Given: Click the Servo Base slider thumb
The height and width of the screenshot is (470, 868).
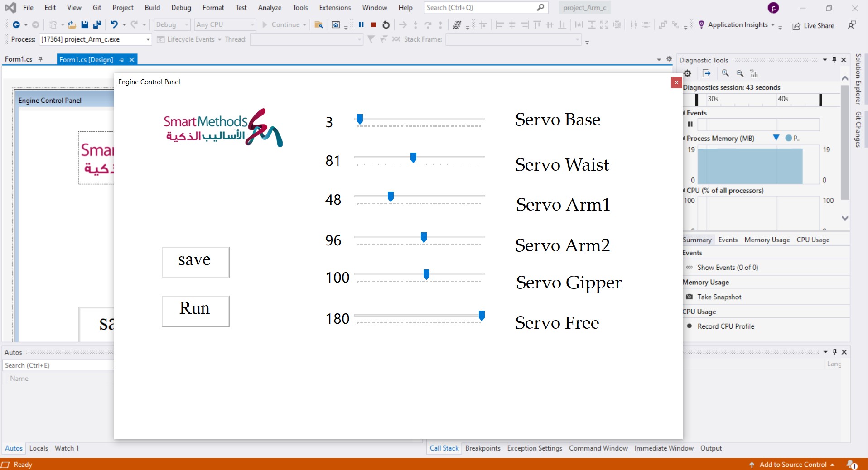Looking at the screenshot, I should pos(360,119).
